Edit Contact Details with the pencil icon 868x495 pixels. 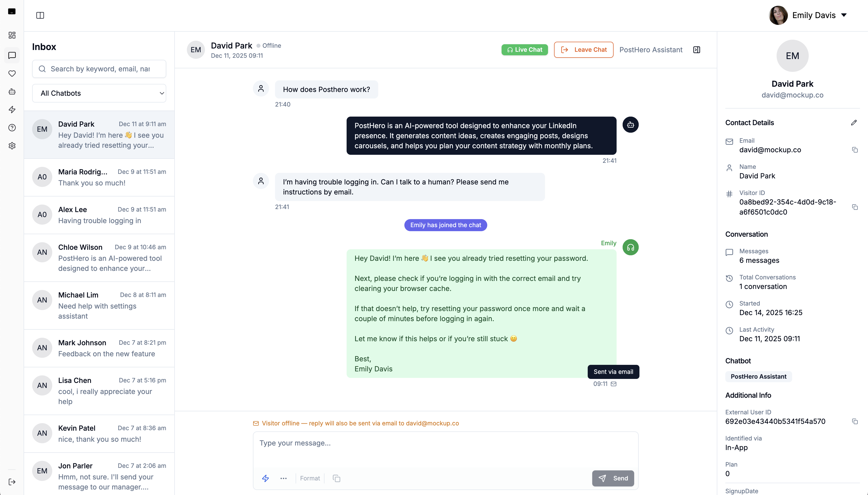pos(854,122)
